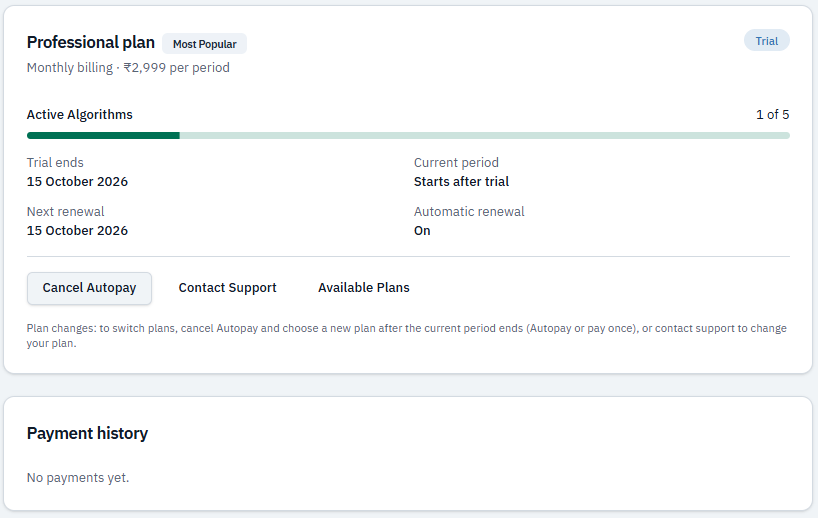The width and height of the screenshot is (818, 518).
Task: Click the Trial ends label
Action: click(x=55, y=163)
